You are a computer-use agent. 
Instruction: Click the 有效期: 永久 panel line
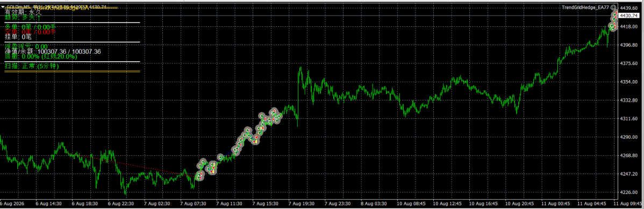(23, 13)
